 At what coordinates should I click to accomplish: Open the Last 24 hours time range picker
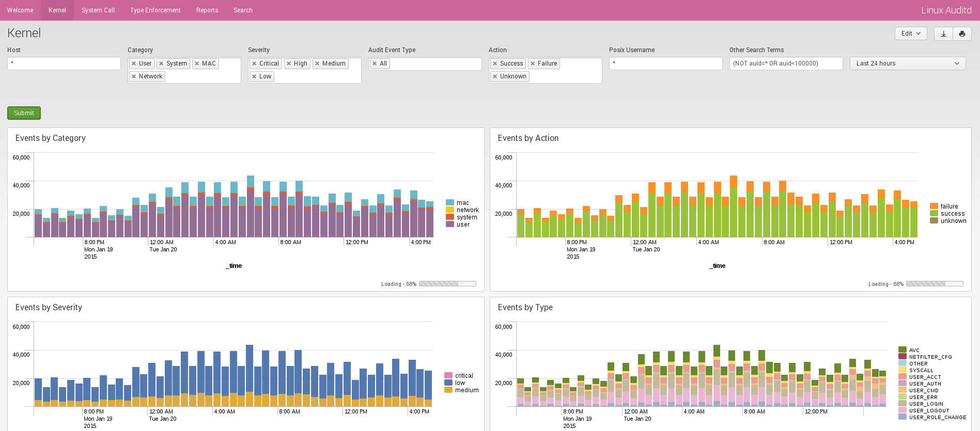click(x=908, y=63)
